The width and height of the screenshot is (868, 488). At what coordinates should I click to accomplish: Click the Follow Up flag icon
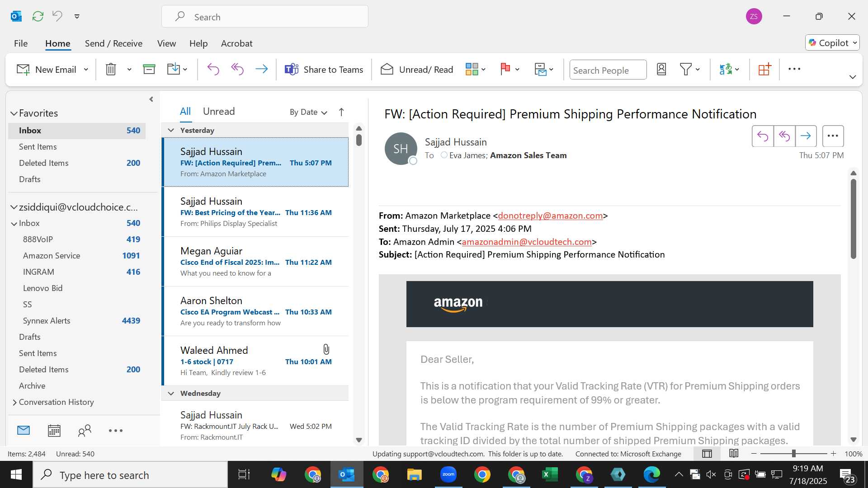(505, 69)
